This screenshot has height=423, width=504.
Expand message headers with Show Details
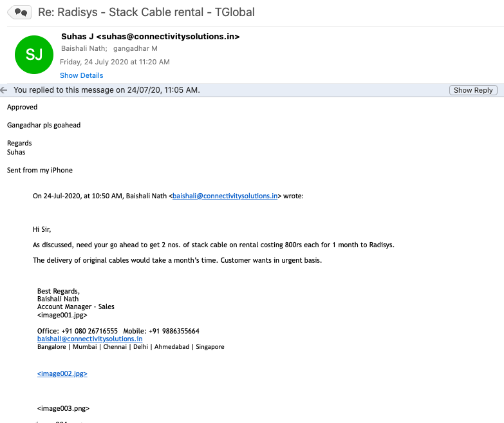pyautogui.click(x=81, y=75)
